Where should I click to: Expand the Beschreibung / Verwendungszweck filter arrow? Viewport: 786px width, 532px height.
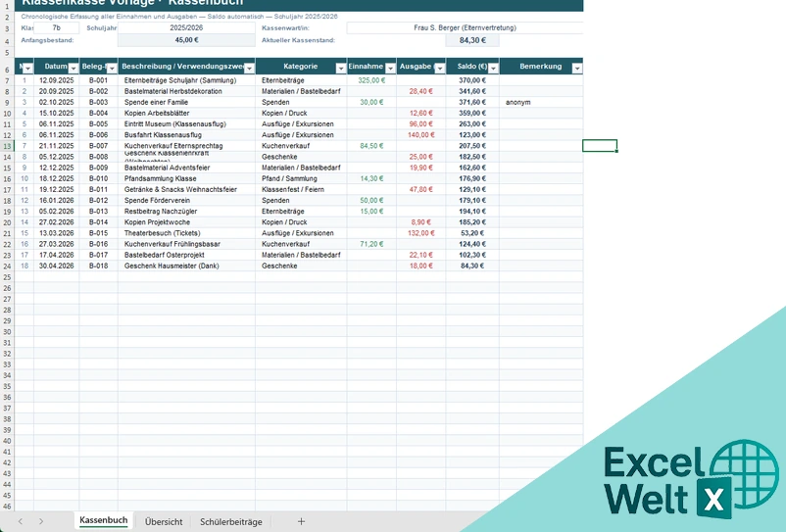pos(249,69)
